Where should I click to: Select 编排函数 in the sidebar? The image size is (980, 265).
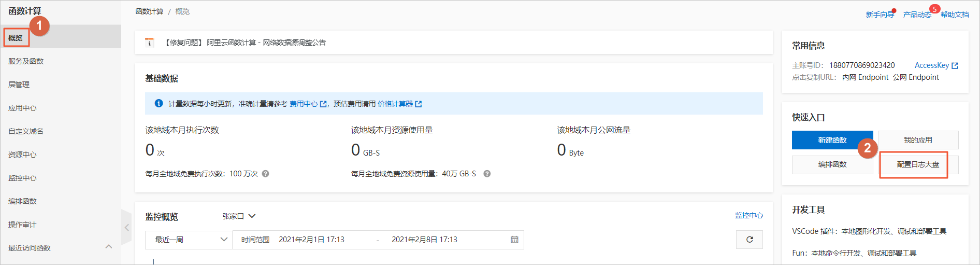22,201
